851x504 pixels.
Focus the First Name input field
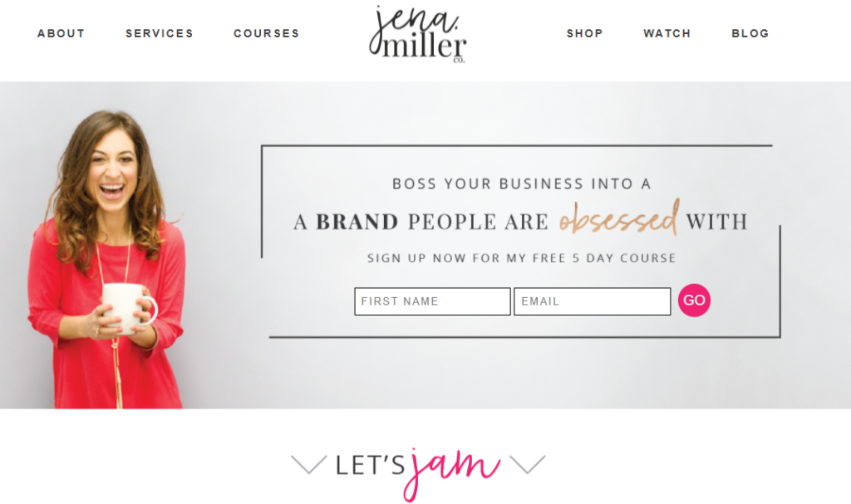click(432, 301)
